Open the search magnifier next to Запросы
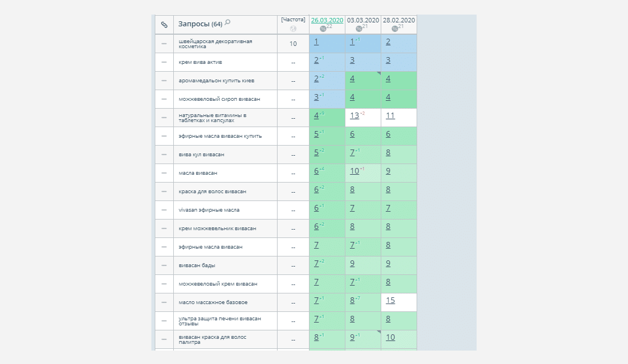This screenshot has height=364, width=628. (228, 22)
